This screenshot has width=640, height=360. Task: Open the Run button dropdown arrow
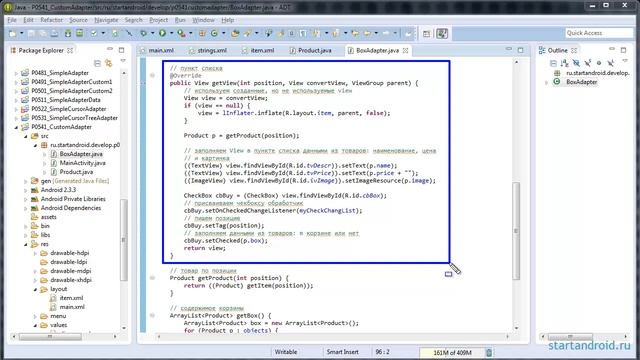click(171, 33)
